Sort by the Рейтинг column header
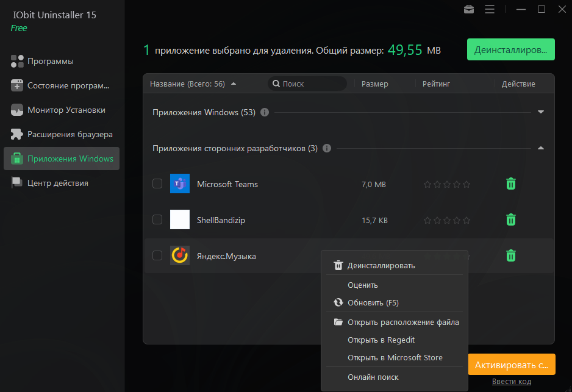 click(436, 84)
